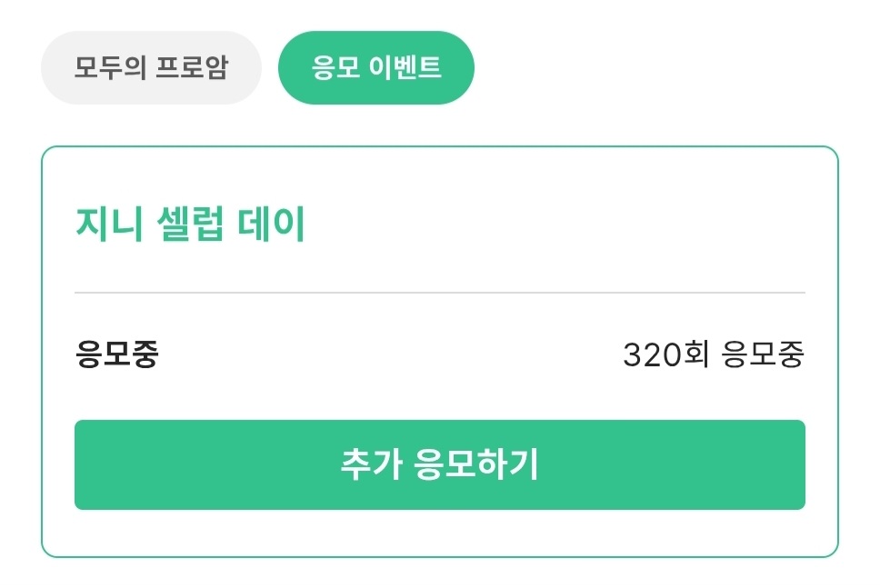The image size is (880, 588).
Task: Click the 이벤트 text in the green tab
Action: pos(405,68)
